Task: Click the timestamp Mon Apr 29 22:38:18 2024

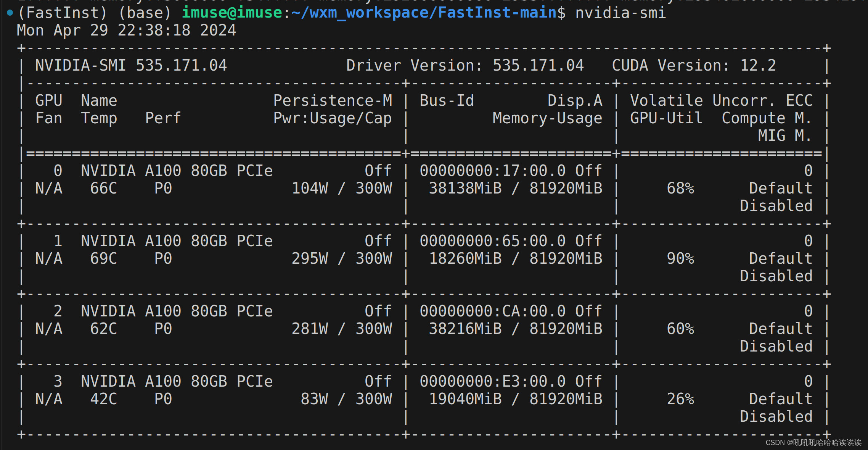Action: [126, 30]
